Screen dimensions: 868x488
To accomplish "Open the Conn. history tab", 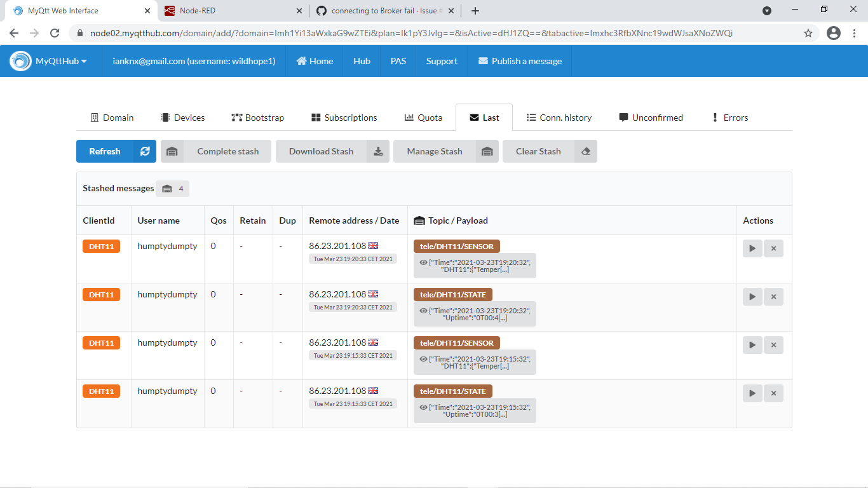I will pos(559,118).
